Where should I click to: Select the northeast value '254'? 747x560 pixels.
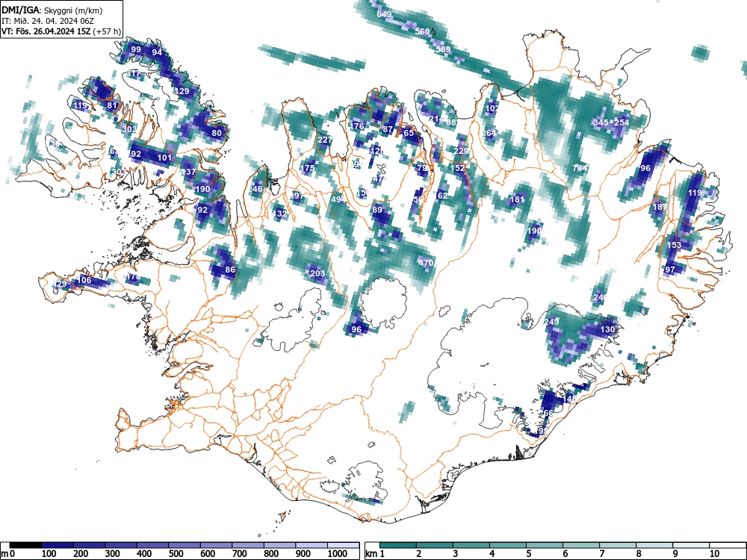click(x=622, y=122)
